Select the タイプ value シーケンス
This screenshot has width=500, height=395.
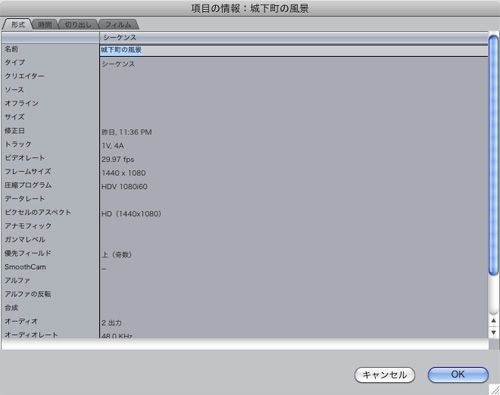coord(118,64)
